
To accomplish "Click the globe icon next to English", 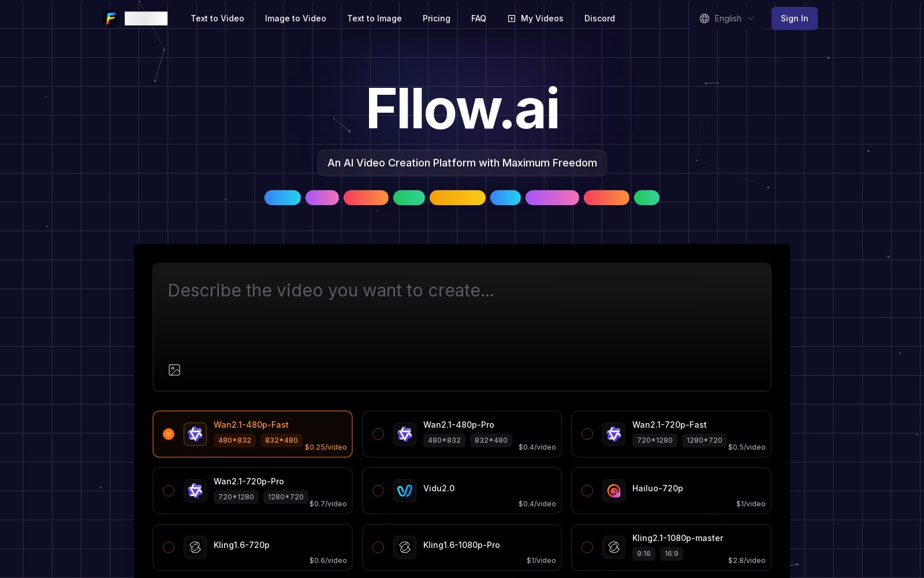I will [x=705, y=18].
